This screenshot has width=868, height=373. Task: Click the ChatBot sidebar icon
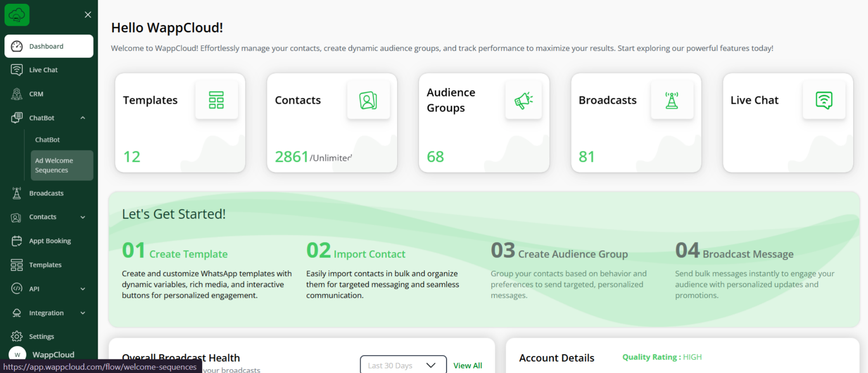point(17,118)
